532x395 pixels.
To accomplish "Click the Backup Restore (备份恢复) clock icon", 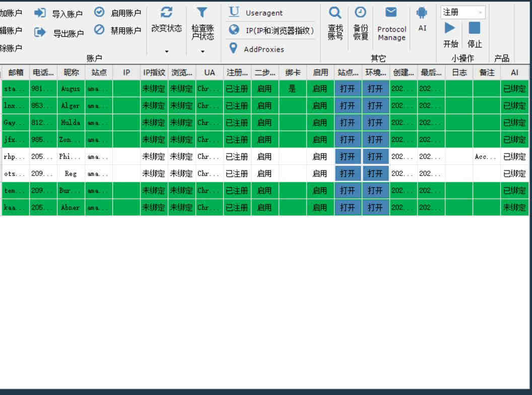I will pyautogui.click(x=360, y=13).
